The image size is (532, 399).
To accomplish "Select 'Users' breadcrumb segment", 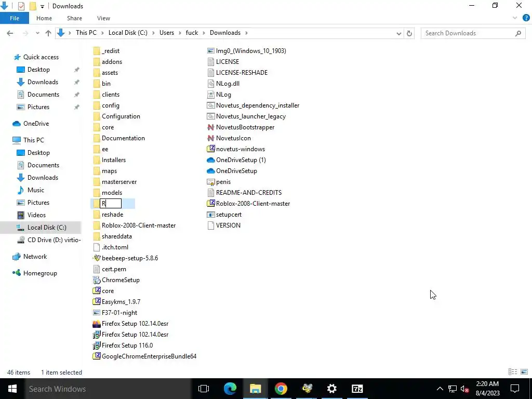I will point(167,33).
